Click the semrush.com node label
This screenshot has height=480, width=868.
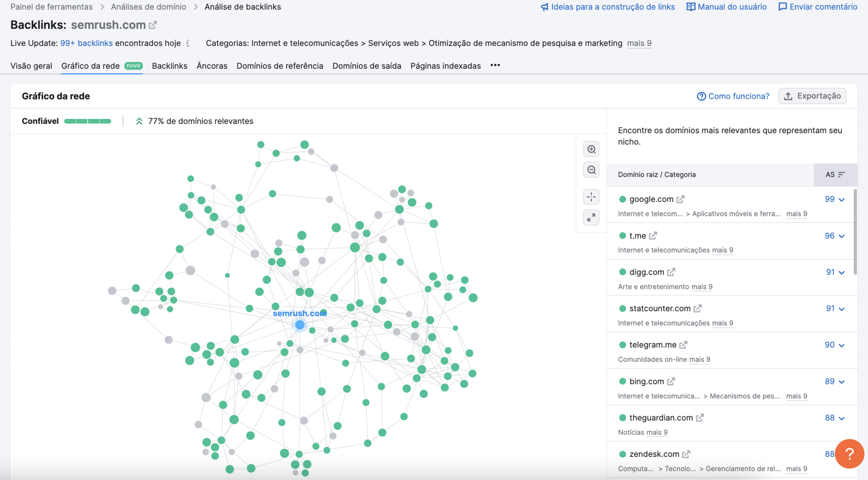pos(300,313)
